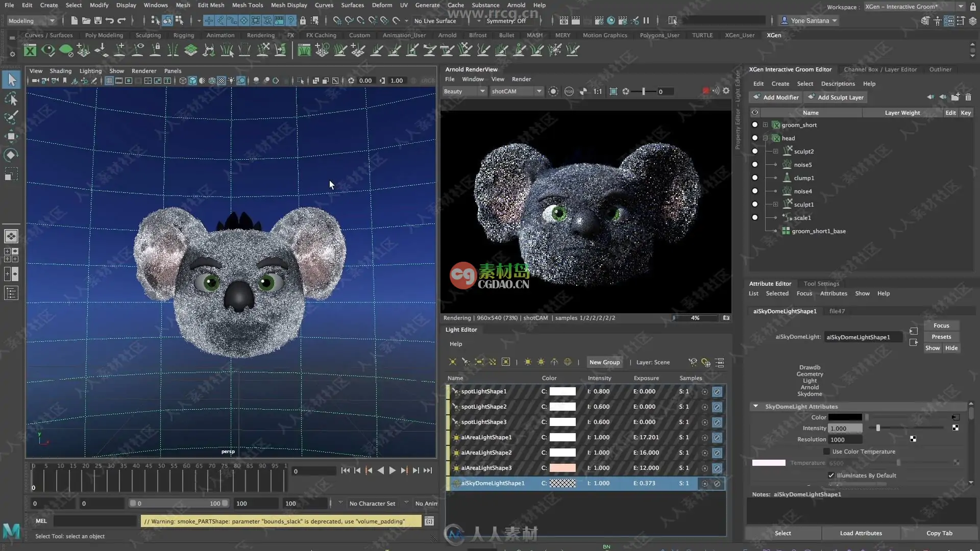
Task: Click the Presets button
Action: [941, 337]
